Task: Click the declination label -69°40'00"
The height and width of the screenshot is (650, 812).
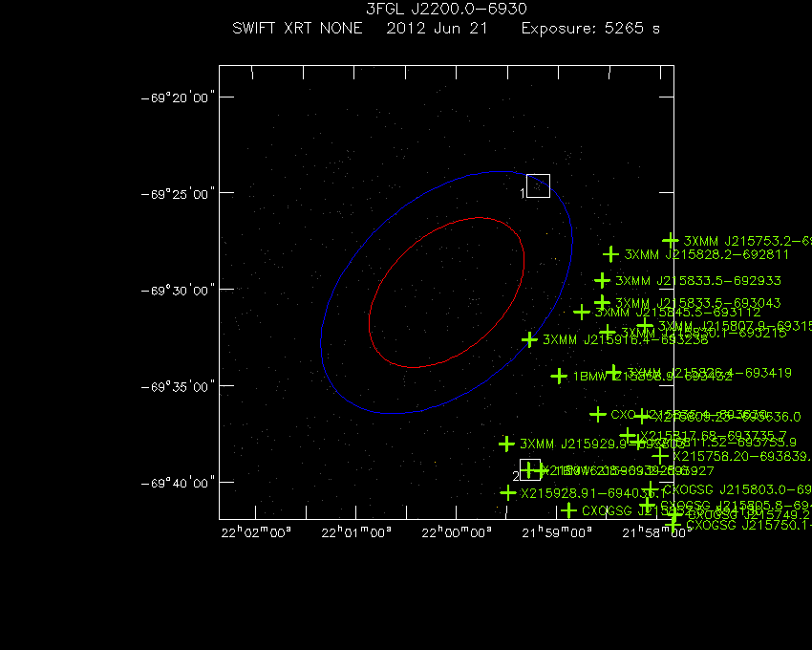Action: click(178, 484)
